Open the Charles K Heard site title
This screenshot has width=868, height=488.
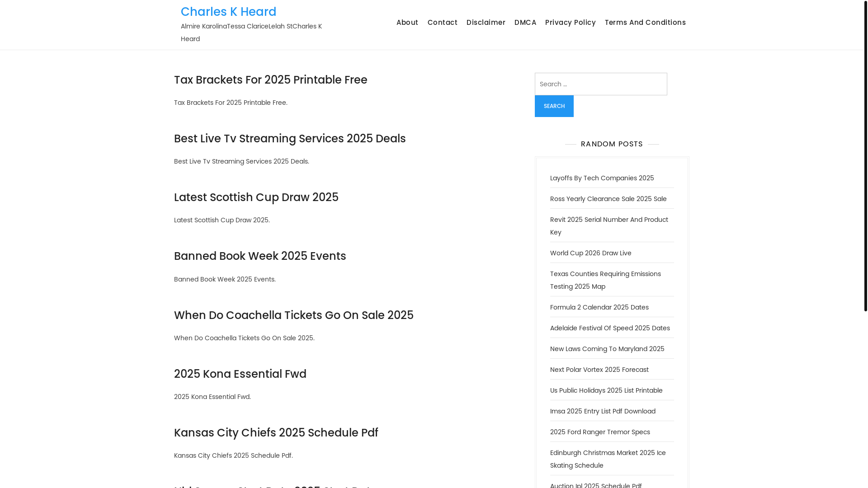[228, 12]
